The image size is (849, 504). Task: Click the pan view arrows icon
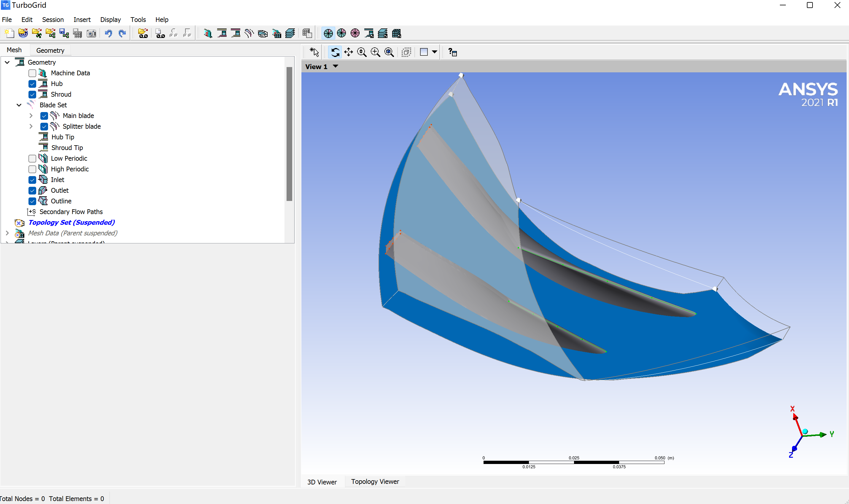coord(349,52)
